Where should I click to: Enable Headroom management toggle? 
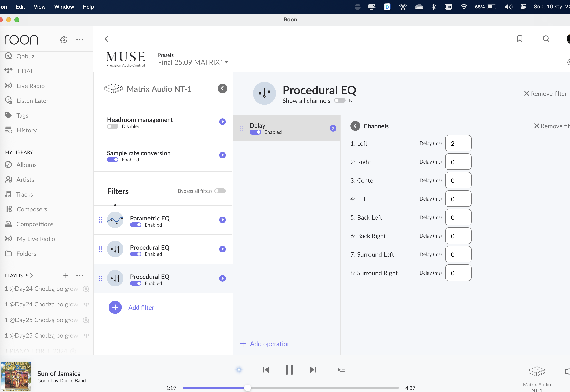[113, 126]
